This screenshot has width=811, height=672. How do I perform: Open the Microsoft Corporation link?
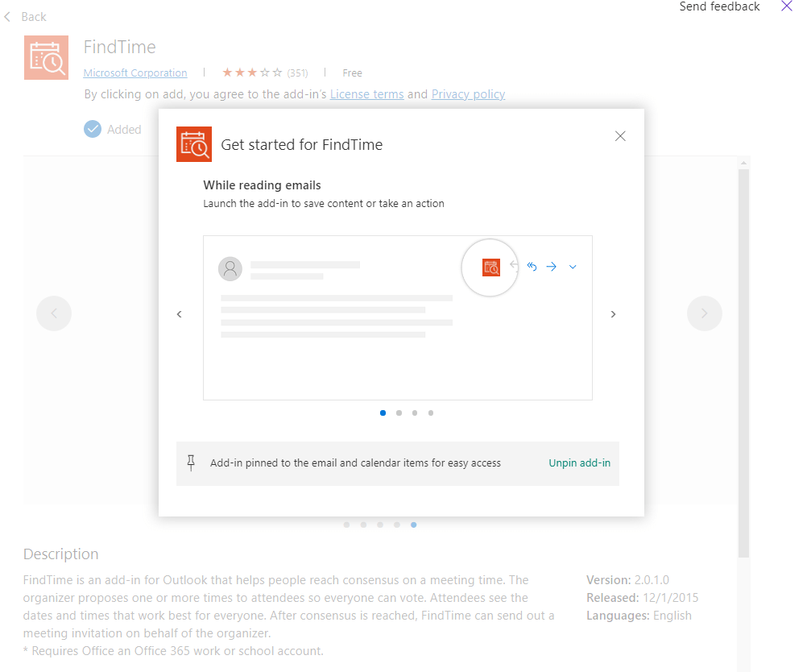point(134,73)
